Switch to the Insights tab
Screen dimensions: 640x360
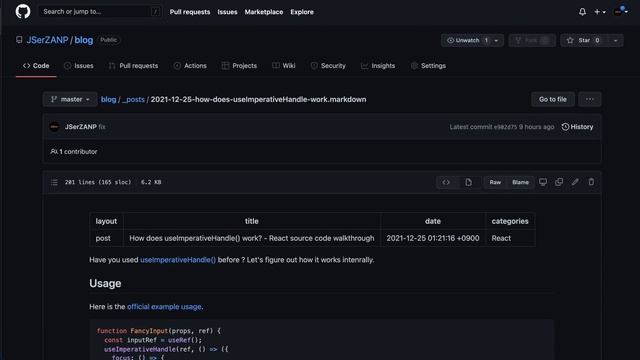(x=378, y=66)
